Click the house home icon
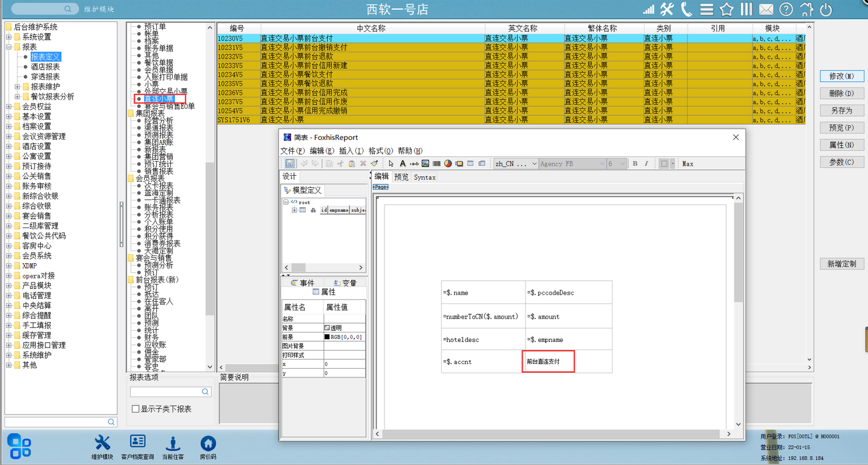Image resolution: width=868 pixels, height=465 pixels. tap(806, 9)
